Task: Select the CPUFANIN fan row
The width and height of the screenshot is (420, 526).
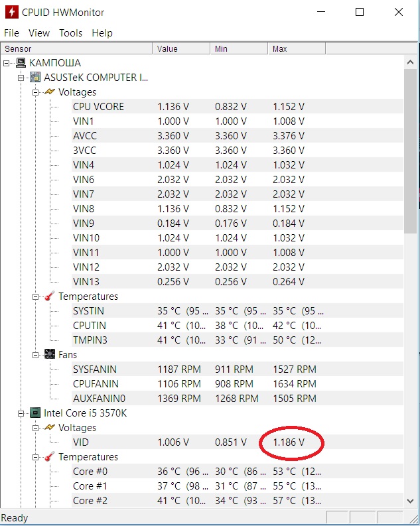Action: [237, 383]
